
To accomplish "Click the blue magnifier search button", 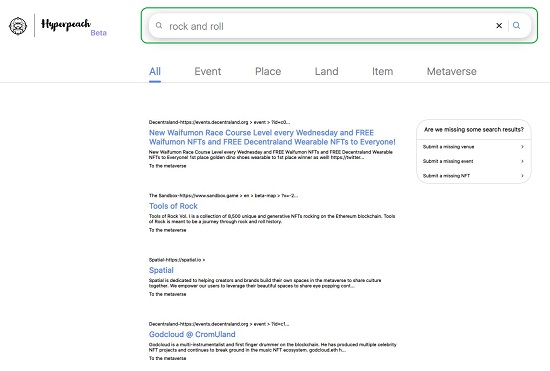I will (516, 25).
